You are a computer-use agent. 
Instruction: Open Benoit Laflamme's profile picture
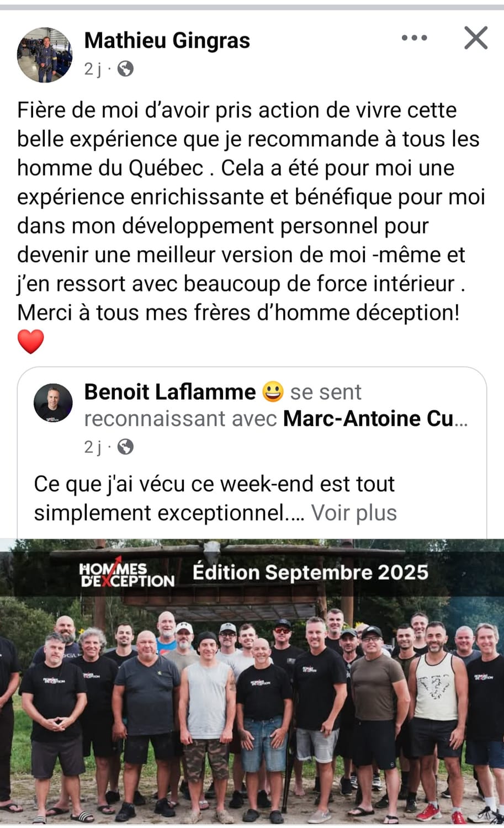pos(53,403)
